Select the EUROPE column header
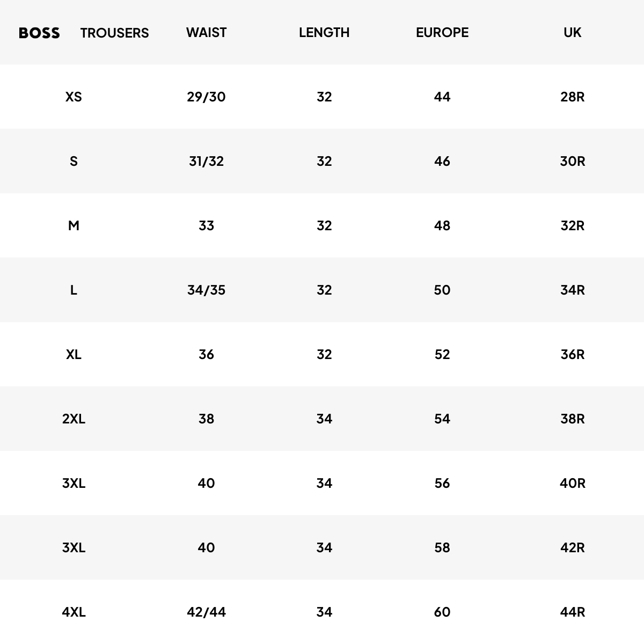The image size is (644, 644). [442, 33]
